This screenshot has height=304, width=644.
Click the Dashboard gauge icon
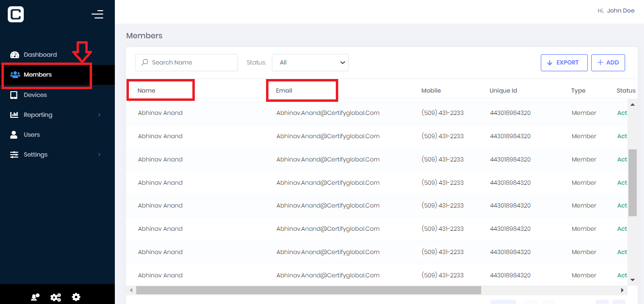[x=15, y=55]
